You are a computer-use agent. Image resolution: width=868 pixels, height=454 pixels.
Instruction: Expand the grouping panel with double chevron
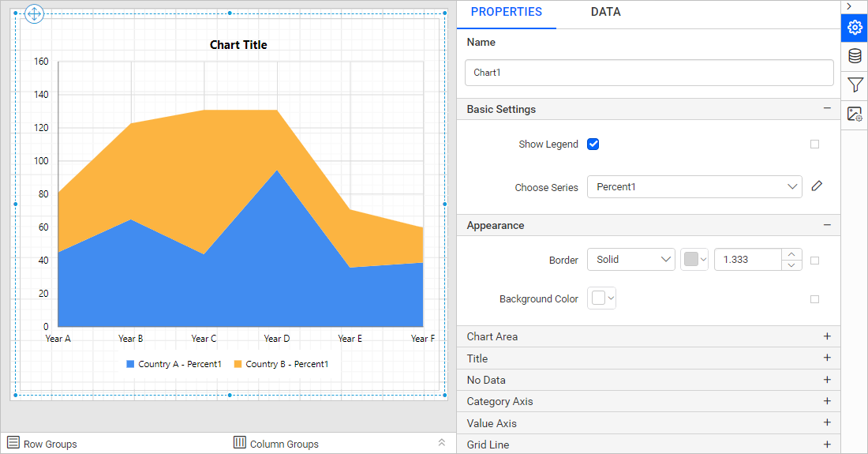tap(442, 443)
